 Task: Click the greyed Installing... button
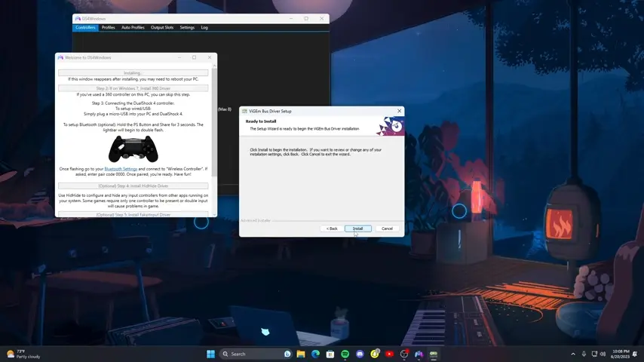[x=133, y=72]
